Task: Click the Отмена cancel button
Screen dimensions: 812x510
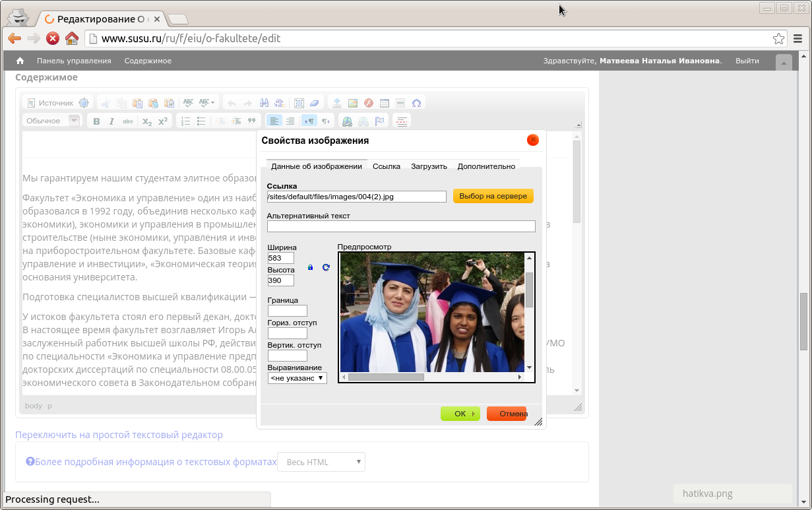Action: click(507, 414)
